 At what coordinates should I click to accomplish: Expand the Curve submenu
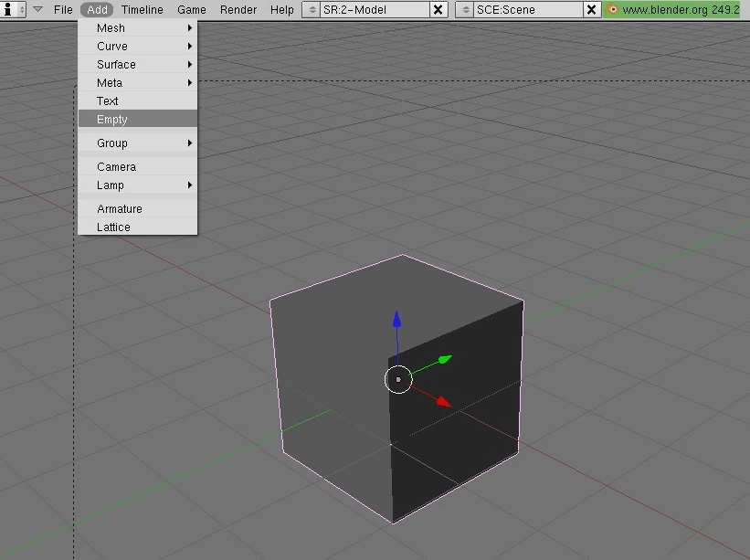tap(138, 46)
